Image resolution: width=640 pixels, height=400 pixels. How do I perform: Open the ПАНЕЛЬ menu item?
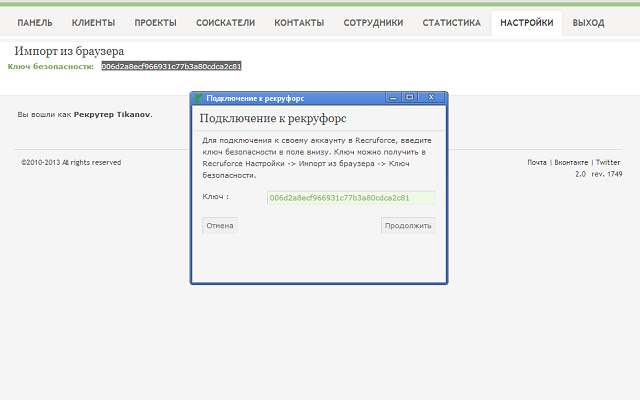point(35,23)
